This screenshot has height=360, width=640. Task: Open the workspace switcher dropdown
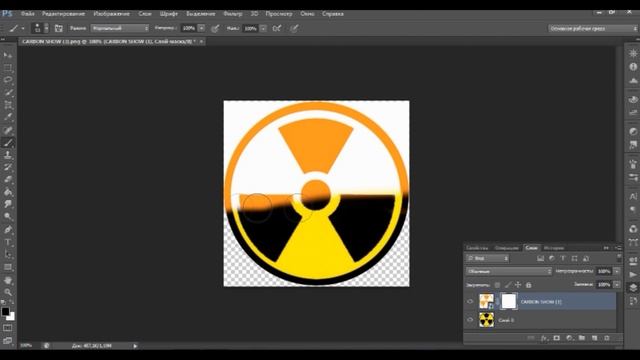593,28
